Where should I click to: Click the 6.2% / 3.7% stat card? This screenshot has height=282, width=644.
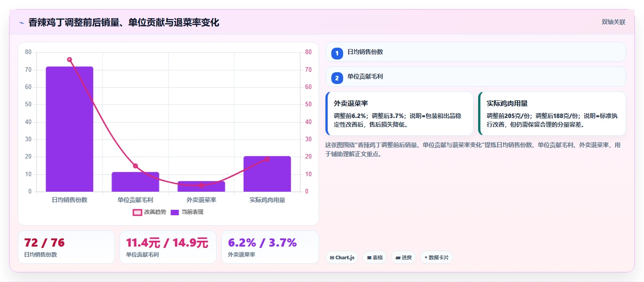[x=270, y=247]
